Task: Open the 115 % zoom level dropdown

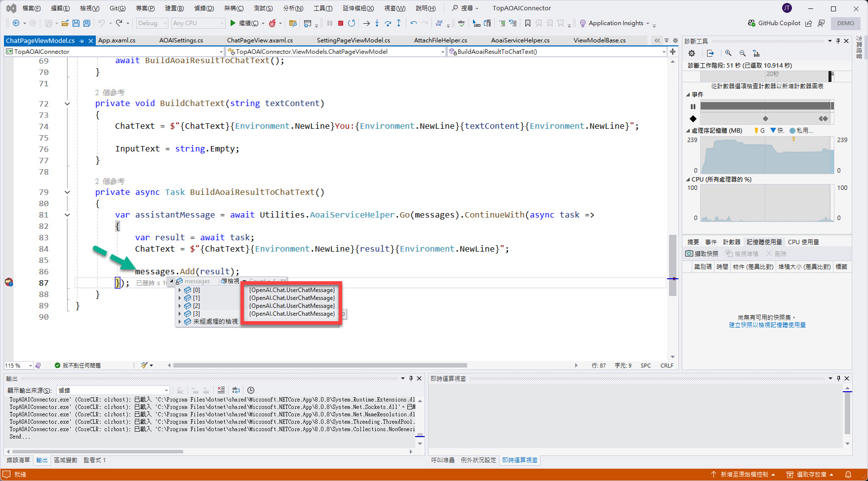Action: tap(18, 366)
